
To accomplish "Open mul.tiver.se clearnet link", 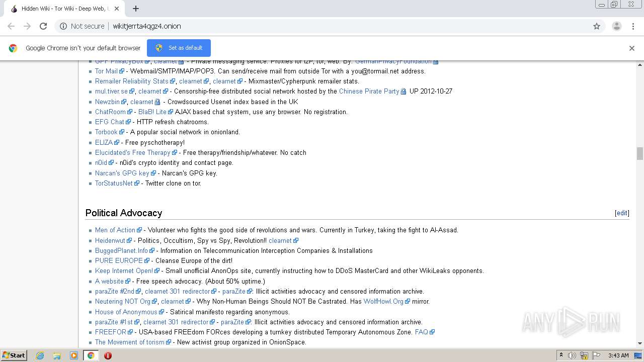I will coord(149,92).
